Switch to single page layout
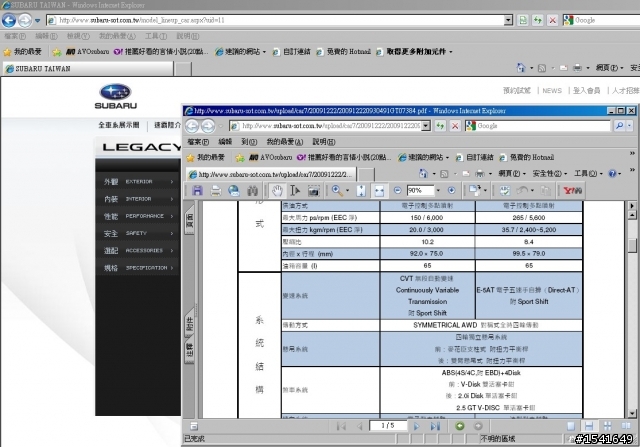Screen dimensions: 640x447 571,426
